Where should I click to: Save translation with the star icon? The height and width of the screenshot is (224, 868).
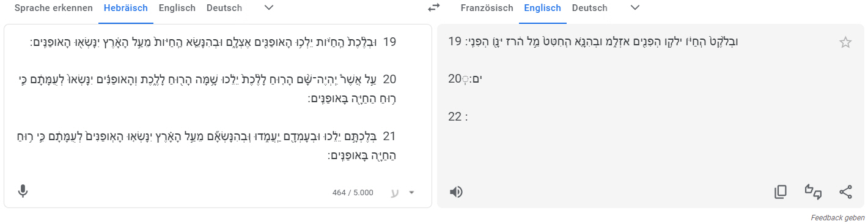845,42
